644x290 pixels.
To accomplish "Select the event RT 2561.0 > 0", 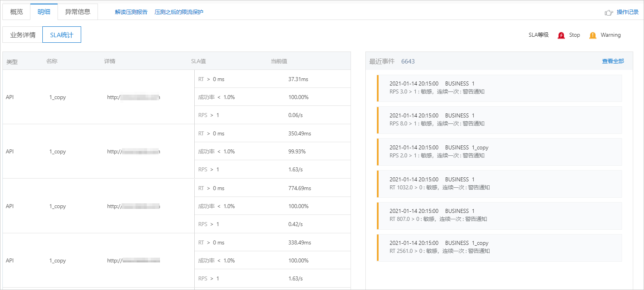I will click(x=499, y=248).
